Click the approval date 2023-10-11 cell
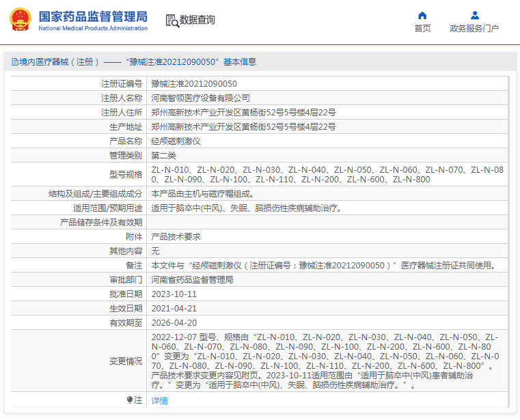Viewport: 520px width, 420px height. [x=174, y=294]
